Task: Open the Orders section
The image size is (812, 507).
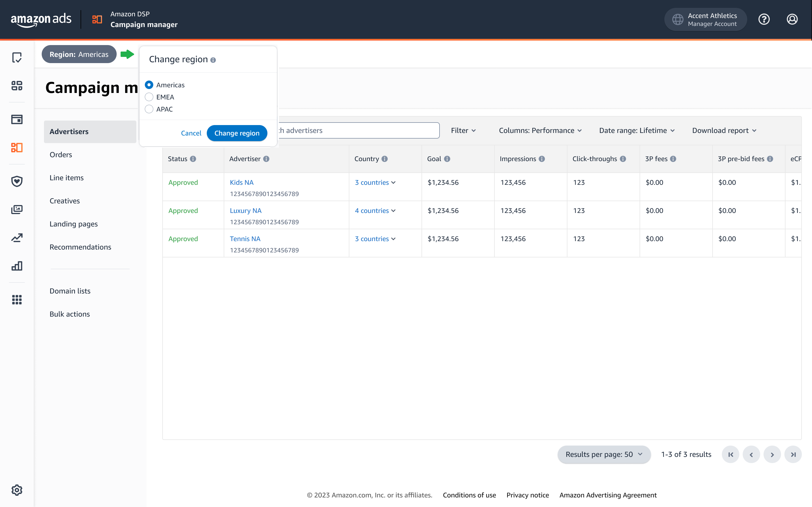Action: click(61, 155)
